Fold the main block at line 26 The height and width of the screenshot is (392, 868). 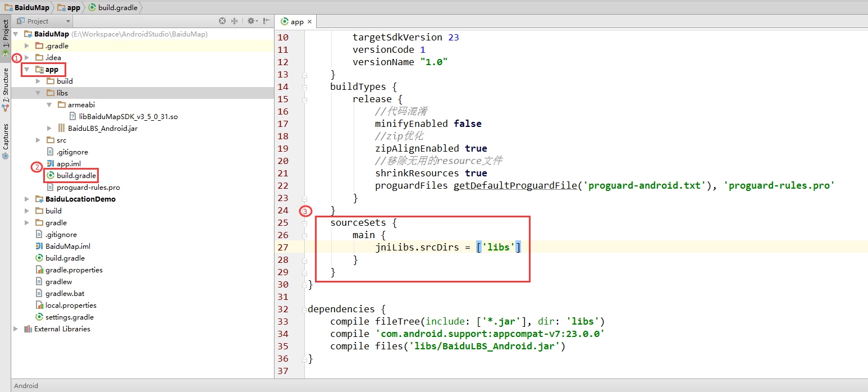click(305, 235)
